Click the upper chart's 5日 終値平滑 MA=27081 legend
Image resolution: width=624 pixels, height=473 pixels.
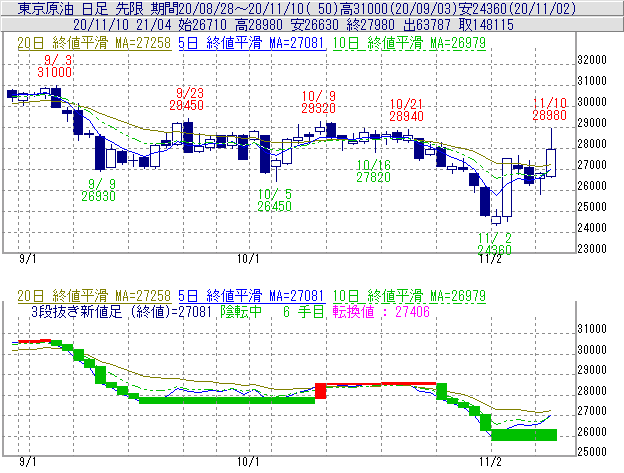click(x=252, y=43)
